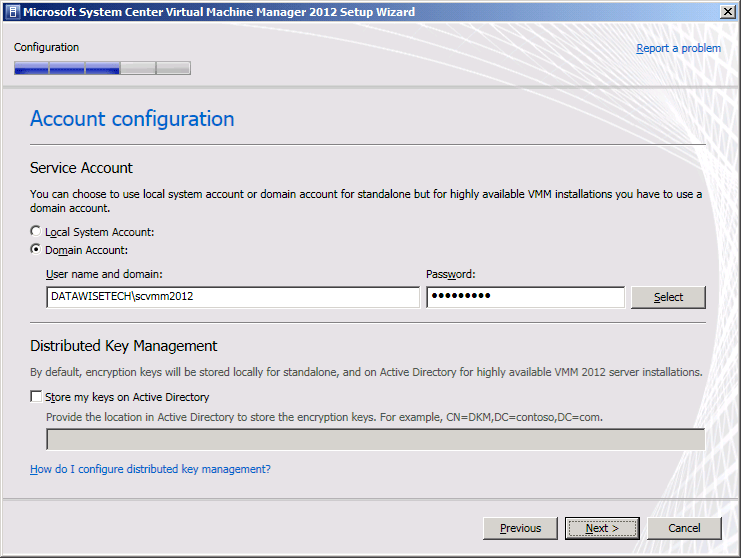Cancel the setup wizard
The width and height of the screenshot is (741, 558).
684,528
